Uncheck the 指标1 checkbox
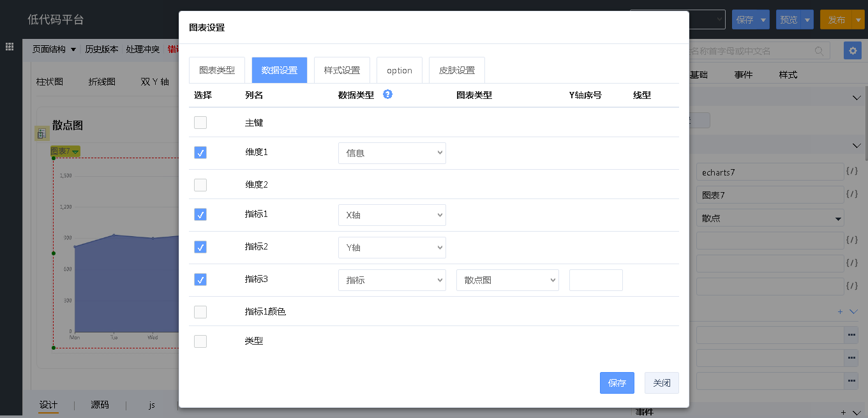 [200, 214]
